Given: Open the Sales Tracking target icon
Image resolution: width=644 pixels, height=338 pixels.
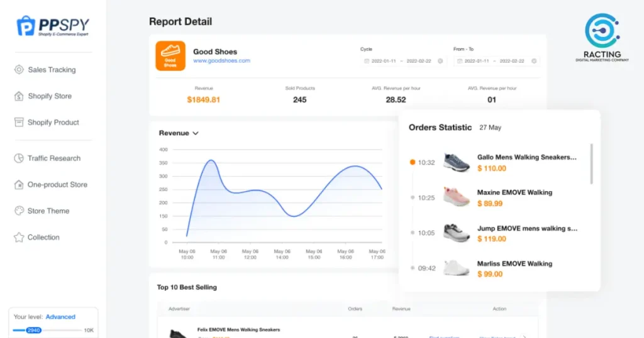Looking at the screenshot, I should (x=19, y=70).
